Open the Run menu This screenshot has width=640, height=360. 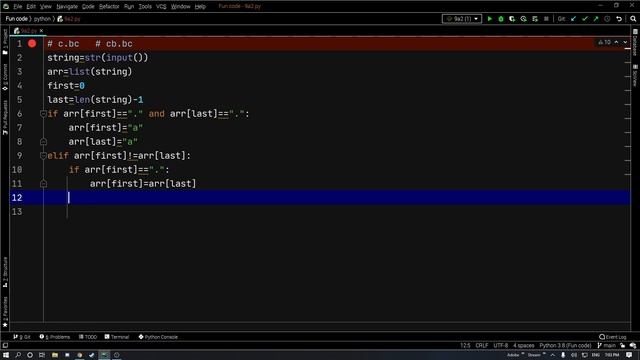tap(129, 7)
